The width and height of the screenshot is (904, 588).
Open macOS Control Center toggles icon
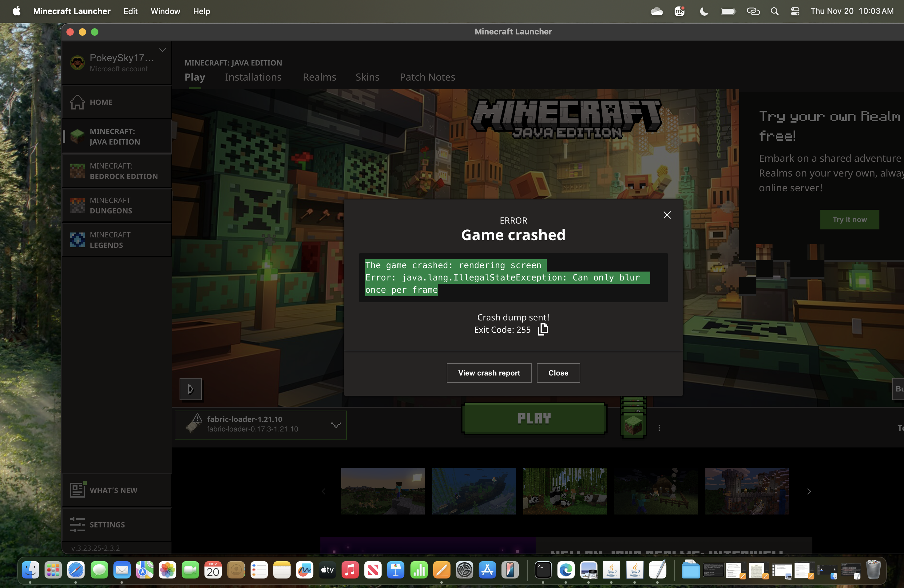click(x=795, y=11)
